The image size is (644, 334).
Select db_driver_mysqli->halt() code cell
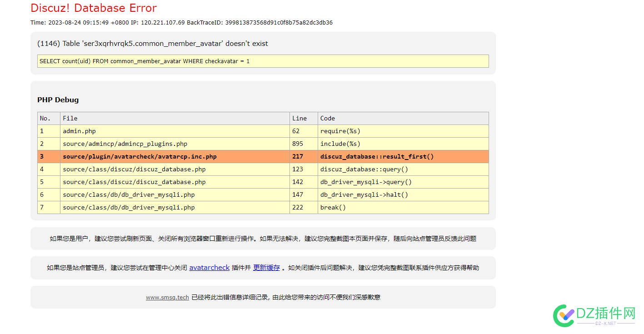[x=404, y=194]
